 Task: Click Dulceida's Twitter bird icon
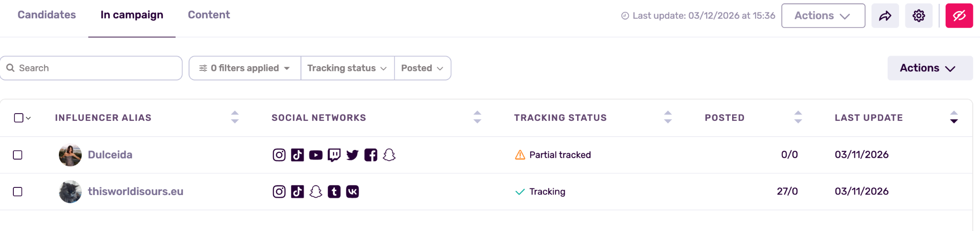pos(352,155)
